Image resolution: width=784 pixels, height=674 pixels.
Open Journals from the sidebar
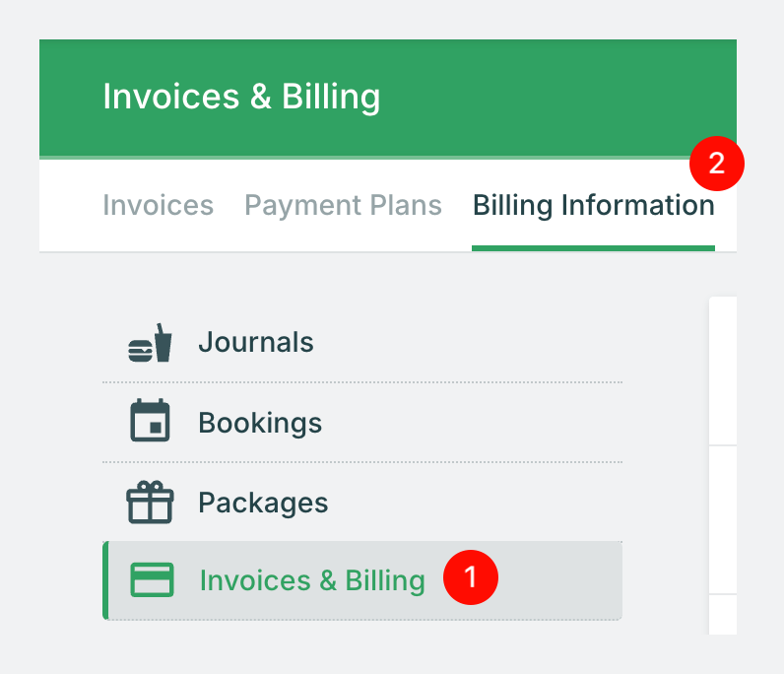[x=255, y=343]
